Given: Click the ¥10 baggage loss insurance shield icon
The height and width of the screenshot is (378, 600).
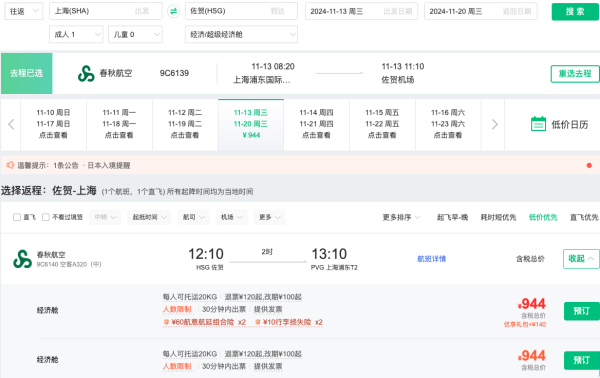Looking at the screenshot, I should [x=258, y=322].
